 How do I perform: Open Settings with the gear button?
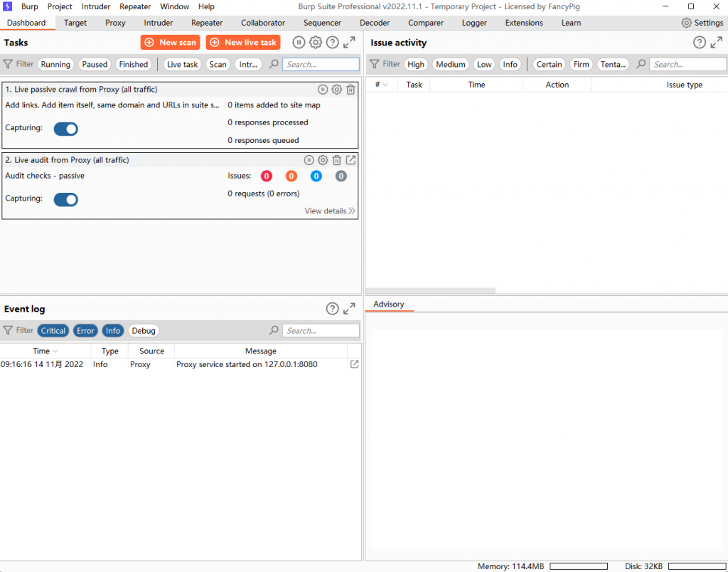(702, 23)
